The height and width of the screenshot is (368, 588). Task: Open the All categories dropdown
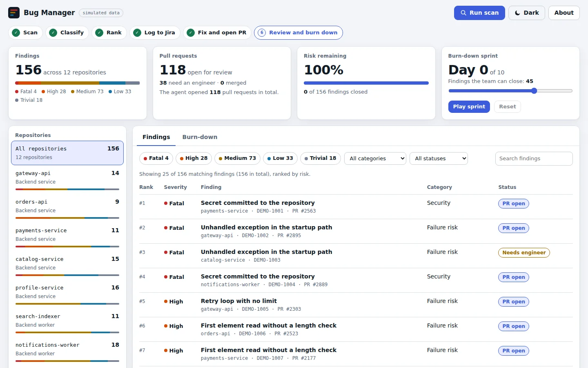click(375, 158)
